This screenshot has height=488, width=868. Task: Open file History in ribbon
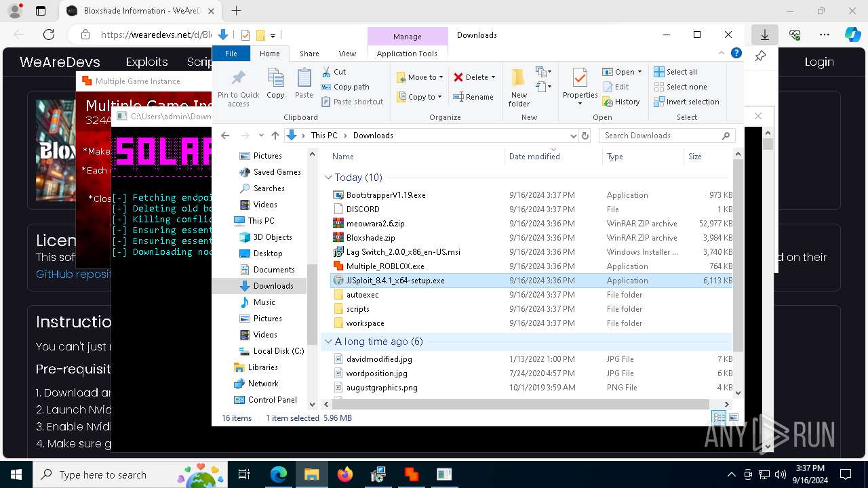[x=620, y=102]
